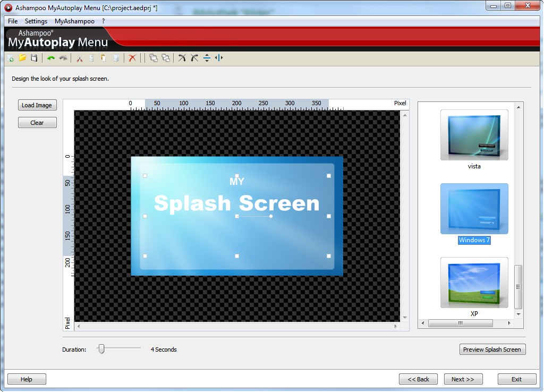Click the Exit button

[516, 379]
